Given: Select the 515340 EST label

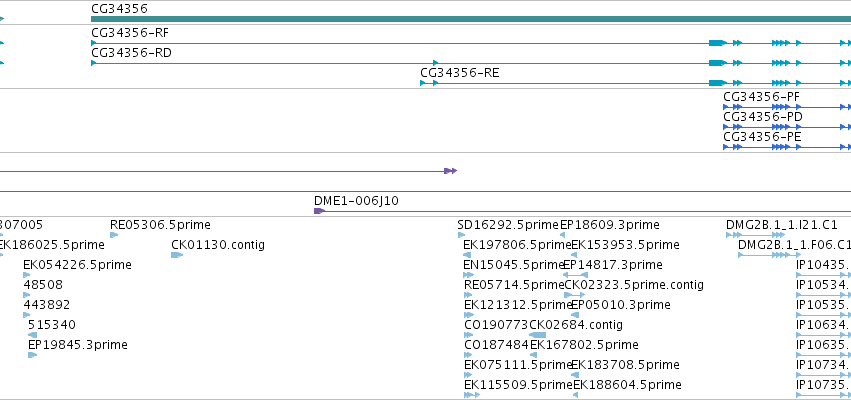Looking at the screenshot, I should (x=52, y=325).
